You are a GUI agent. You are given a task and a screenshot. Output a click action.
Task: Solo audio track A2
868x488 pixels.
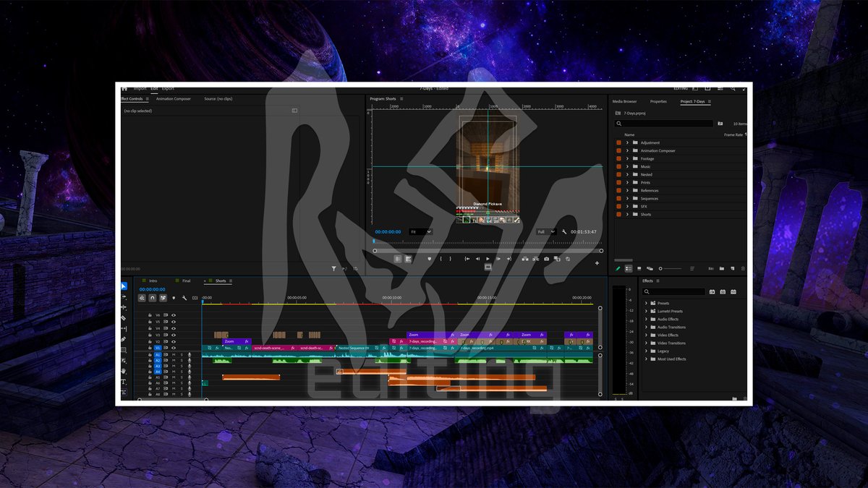[x=182, y=360]
